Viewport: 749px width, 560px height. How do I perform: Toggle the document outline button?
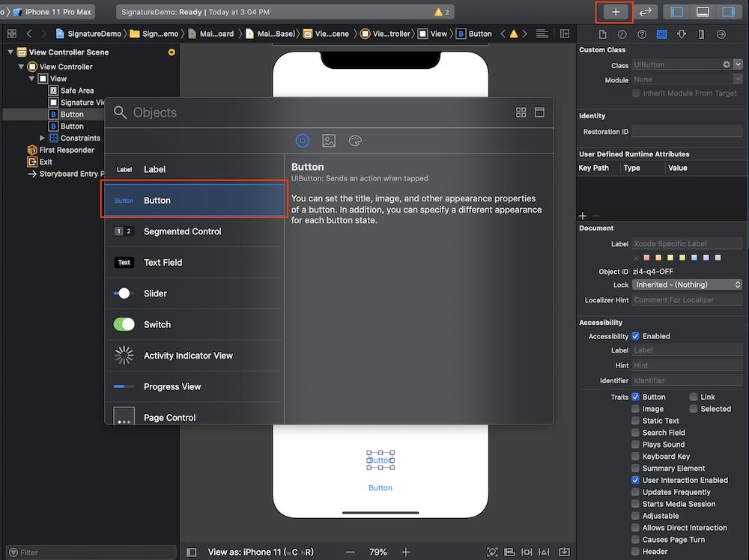point(192,553)
